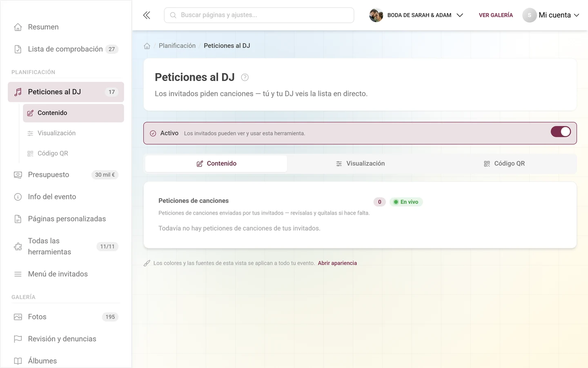This screenshot has width=588, height=368.
Task: Click the music note icon for Peticiones al DJ
Action: tap(18, 92)
